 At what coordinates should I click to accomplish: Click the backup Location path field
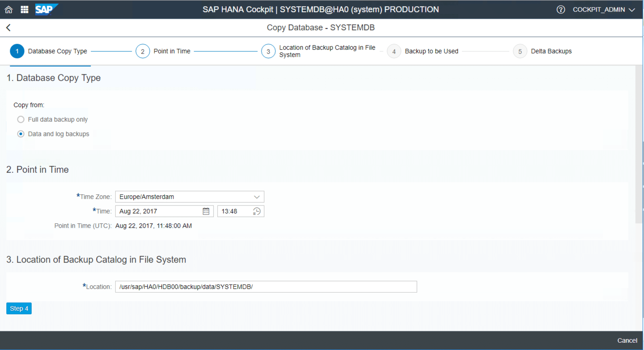click(266, 287)
